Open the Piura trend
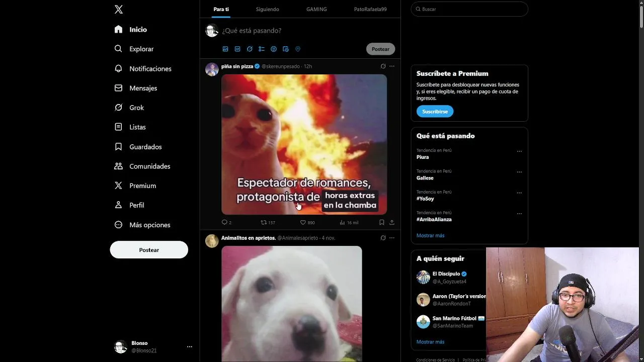The height and width of the screenshot is (362, 644). click(423, 157)
